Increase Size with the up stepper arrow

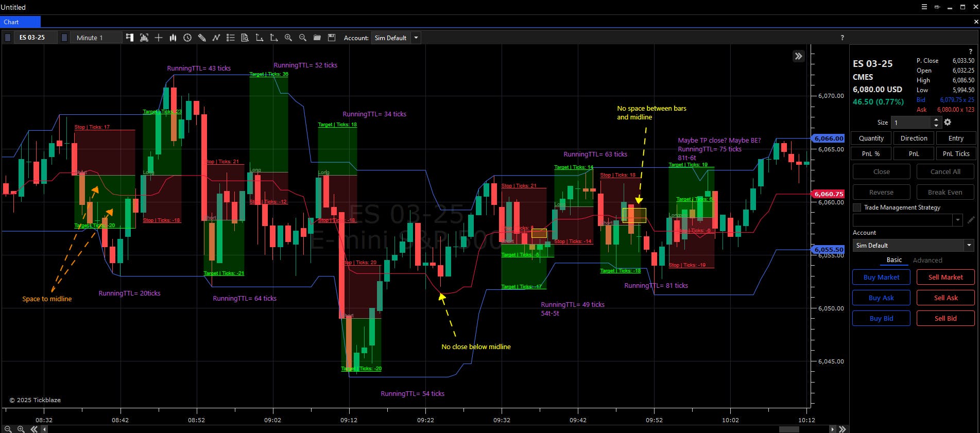tap(937, 119)
